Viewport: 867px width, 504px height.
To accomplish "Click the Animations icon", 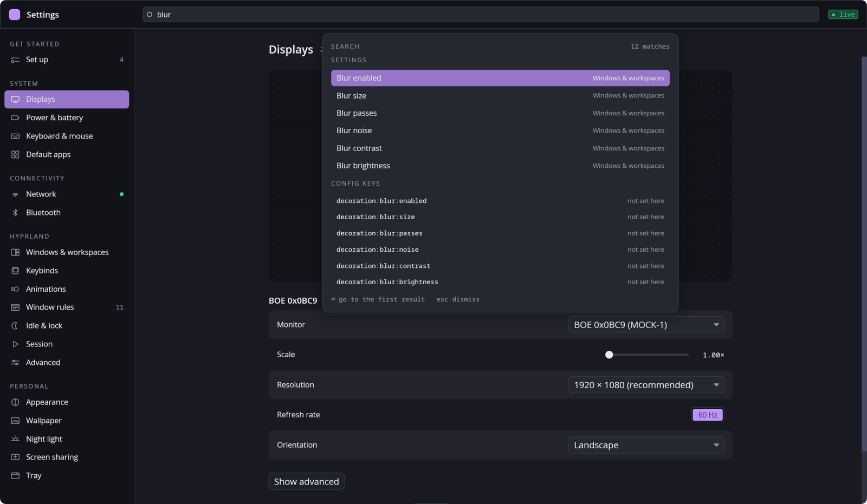I will (15, 289).
